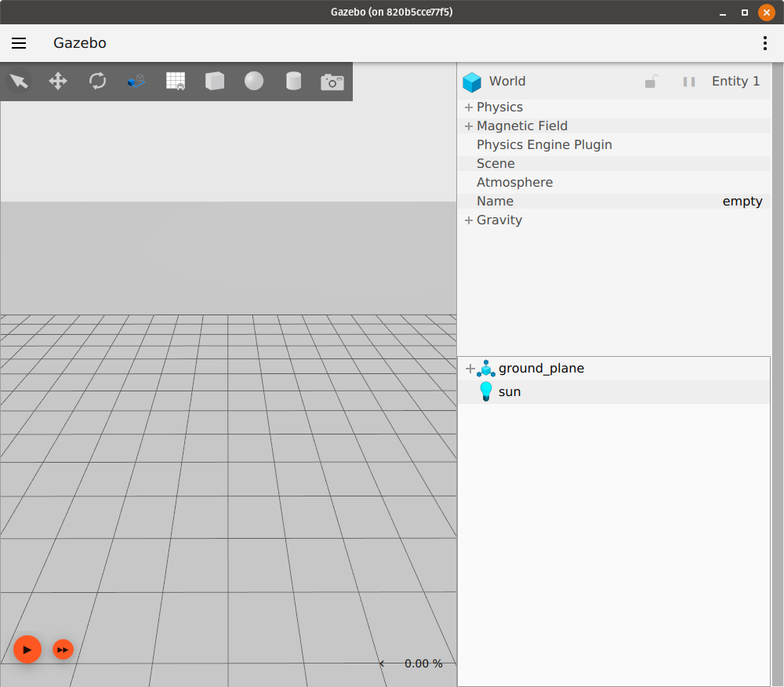Expand the Magnetic Field section
This screenshot has height=687, width=784.
click(x=468, y=125)
